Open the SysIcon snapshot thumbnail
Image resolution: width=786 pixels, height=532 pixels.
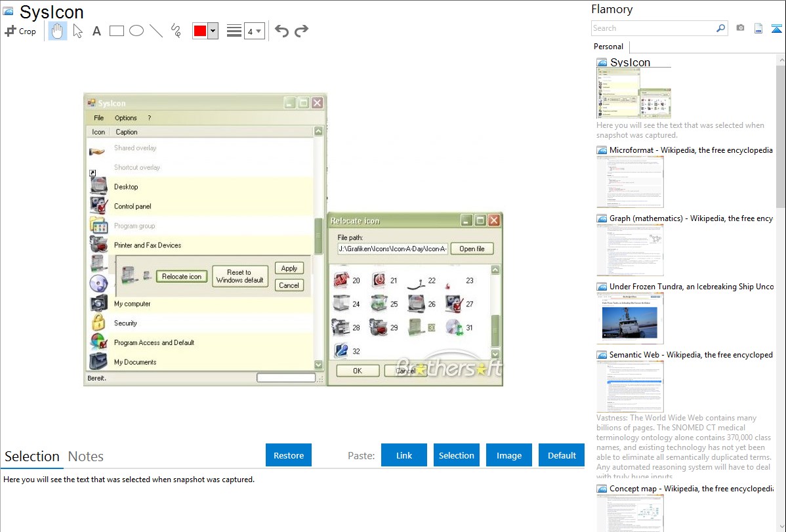pyautogui.click(x=634, y=93)
